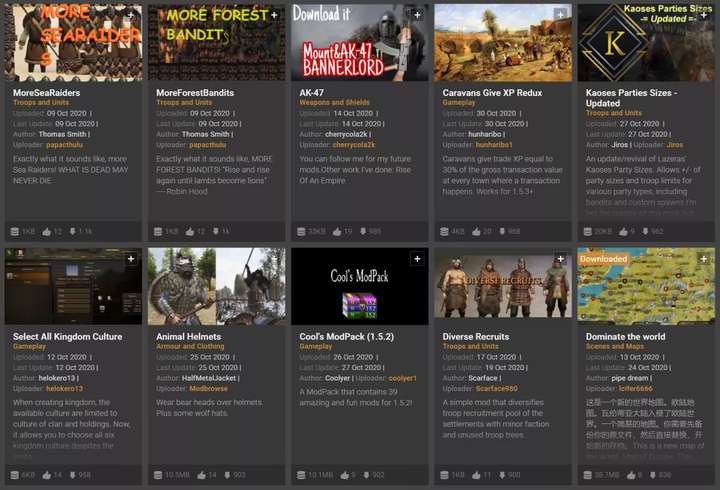Open the AK-47 mod title link
The width and height of the screenshot is (720, 490).
311,93
